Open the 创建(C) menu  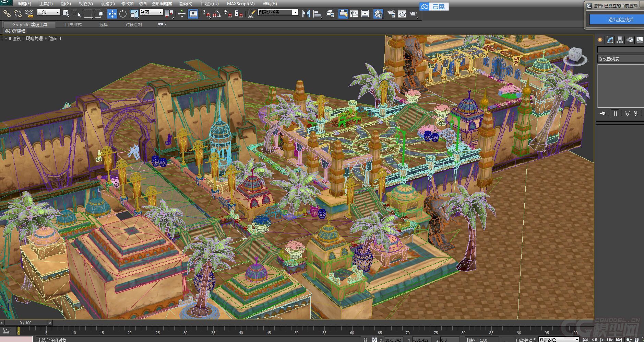pyautogui.click(x=108, y=3)
